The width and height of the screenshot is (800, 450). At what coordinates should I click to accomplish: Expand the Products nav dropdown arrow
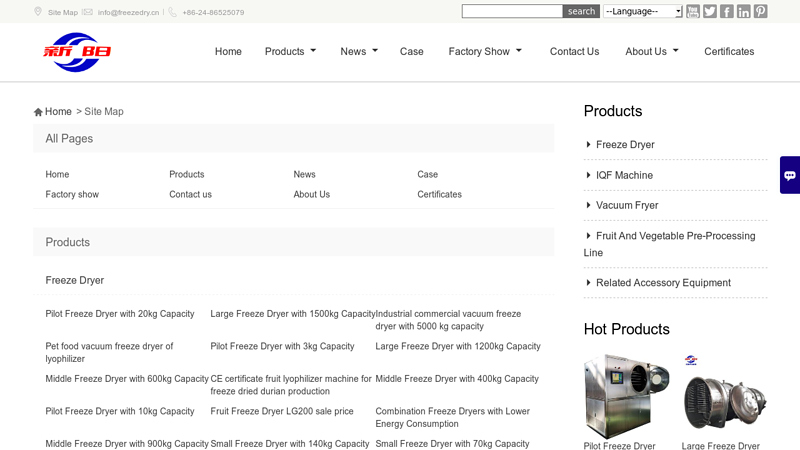point(313,51)
